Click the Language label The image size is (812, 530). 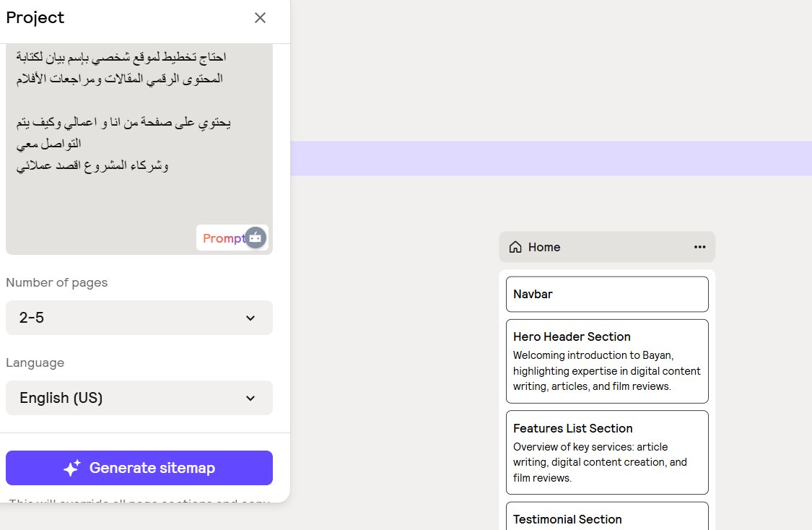[35, 362]
